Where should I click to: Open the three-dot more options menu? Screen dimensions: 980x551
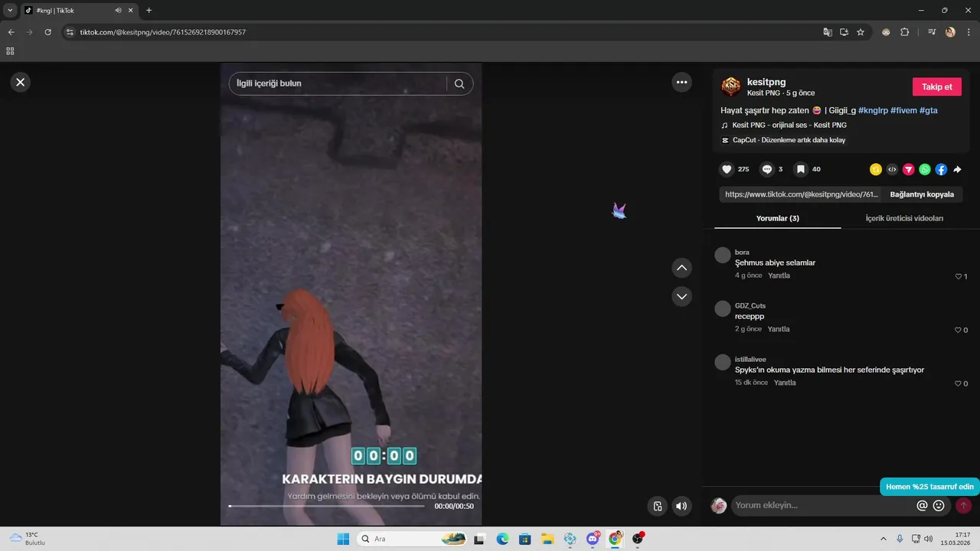[x=681, y=82]
